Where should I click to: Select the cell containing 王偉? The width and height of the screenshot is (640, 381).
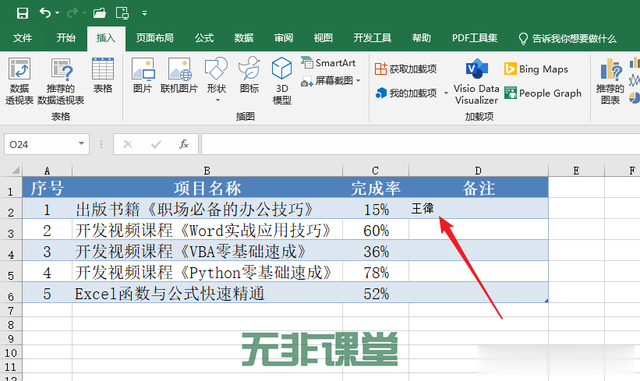[478, 208]
